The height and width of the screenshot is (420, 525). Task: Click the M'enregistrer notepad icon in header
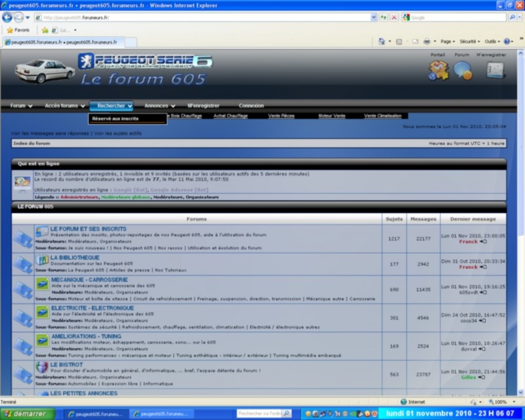pos(495,70)
